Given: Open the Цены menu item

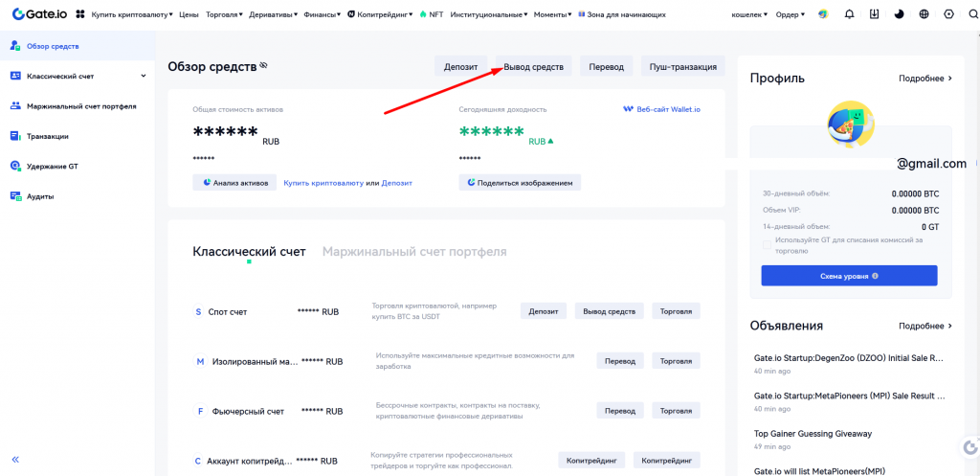Looking at the screenshot, I should click(x=189, y=14).
